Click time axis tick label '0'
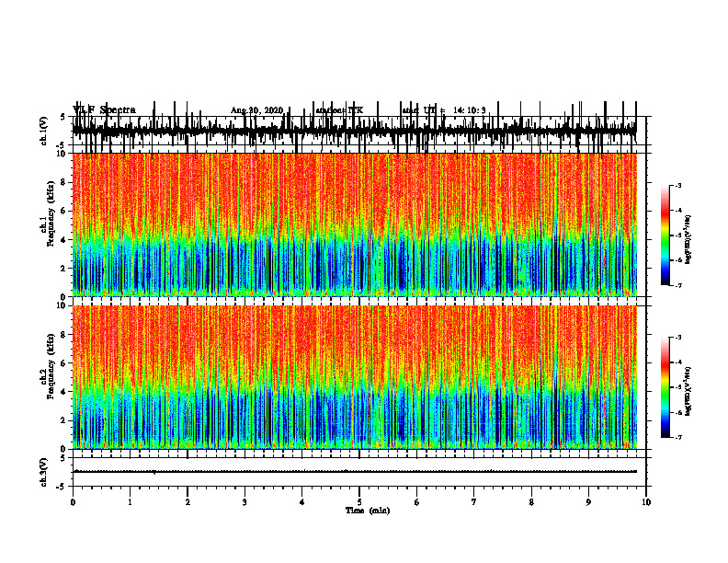This screenshot has width=728, height=563. (73, 502)
